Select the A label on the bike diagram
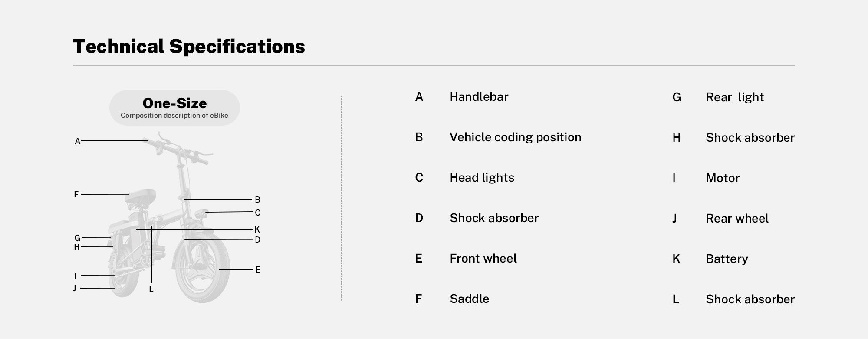 [78, 141]
